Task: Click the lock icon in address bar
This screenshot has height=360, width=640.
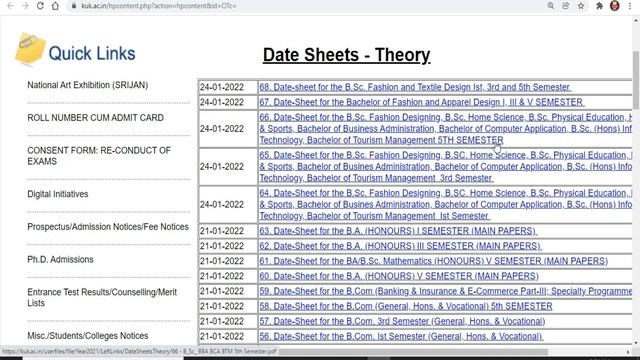Action: click(x=74, y=6)
